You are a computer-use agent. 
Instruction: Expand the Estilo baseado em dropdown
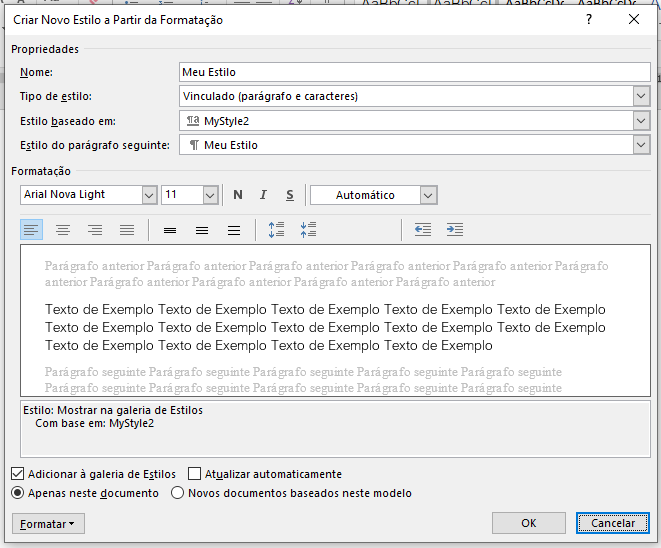[641, 121]
